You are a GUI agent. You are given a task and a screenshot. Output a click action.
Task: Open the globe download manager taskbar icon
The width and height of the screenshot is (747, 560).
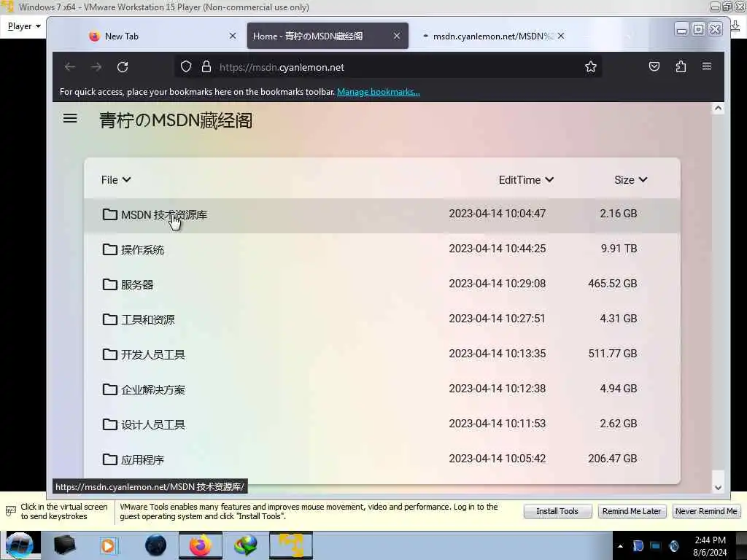pyautogui.click(x=246, y=545)
